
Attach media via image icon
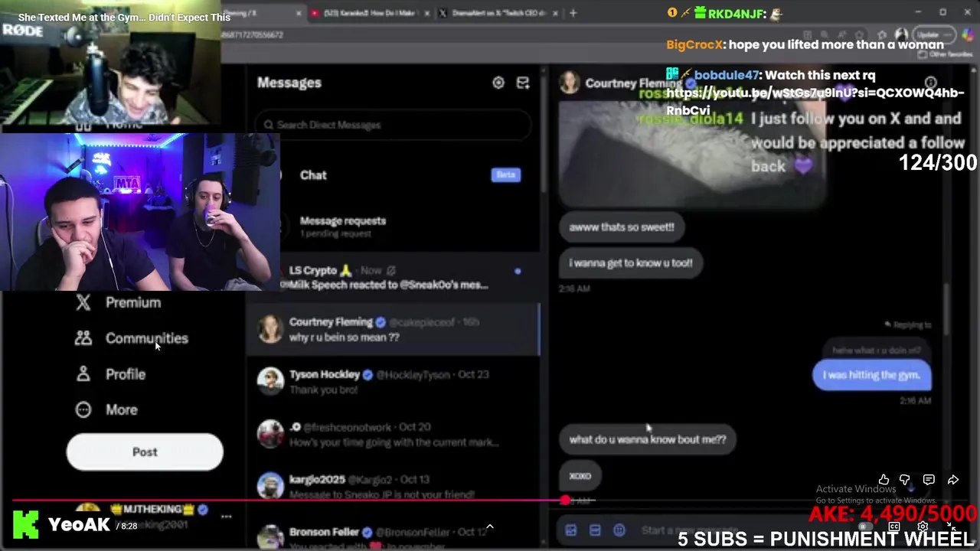[570, 530]
